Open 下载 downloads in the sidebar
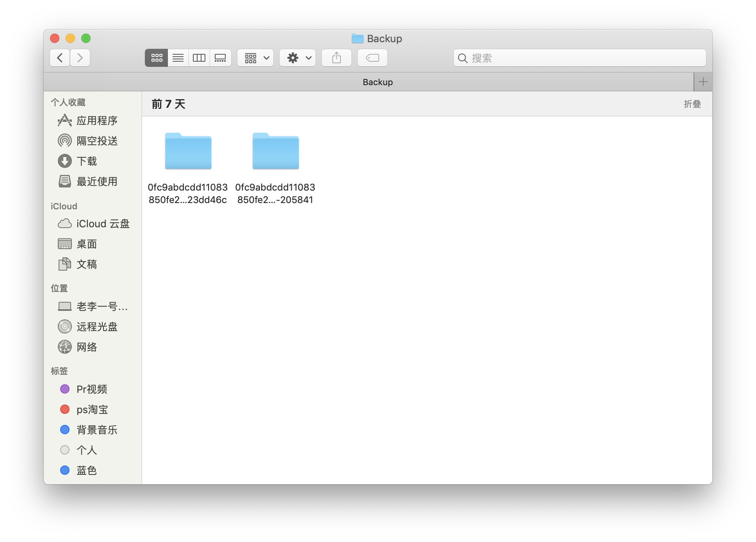 (93, 161)
